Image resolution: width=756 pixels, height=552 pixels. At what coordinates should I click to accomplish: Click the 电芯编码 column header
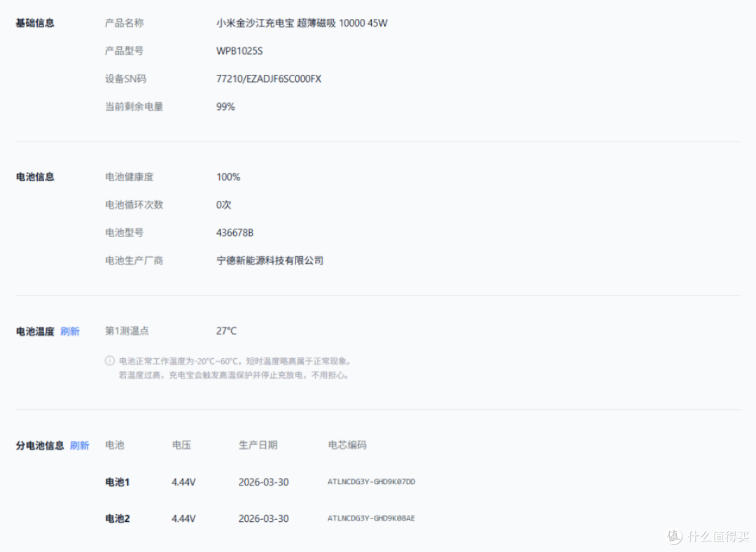pos(347,445)
